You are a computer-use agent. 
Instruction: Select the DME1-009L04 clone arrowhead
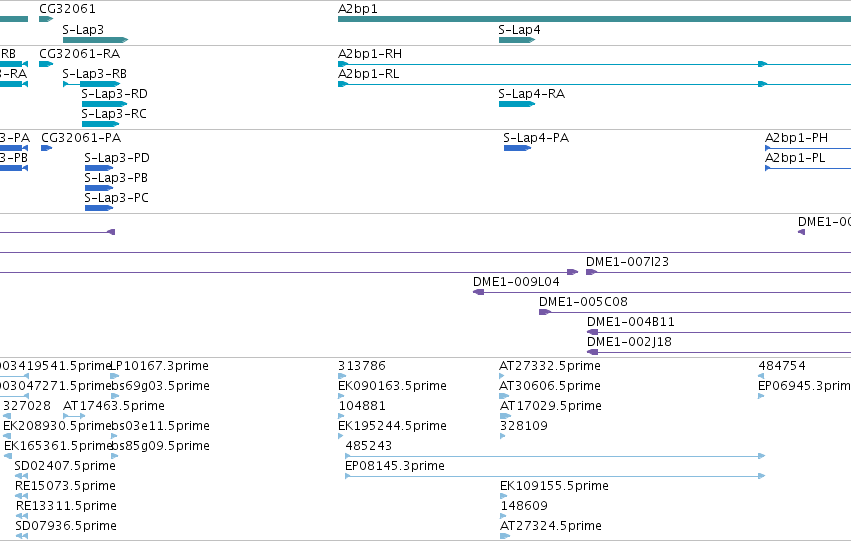(478, 292)
